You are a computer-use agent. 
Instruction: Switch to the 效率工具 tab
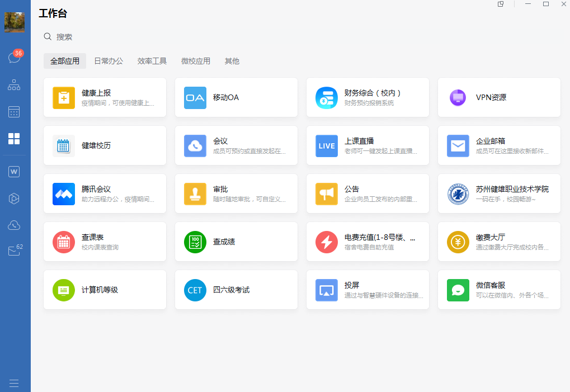coord(152,61)
